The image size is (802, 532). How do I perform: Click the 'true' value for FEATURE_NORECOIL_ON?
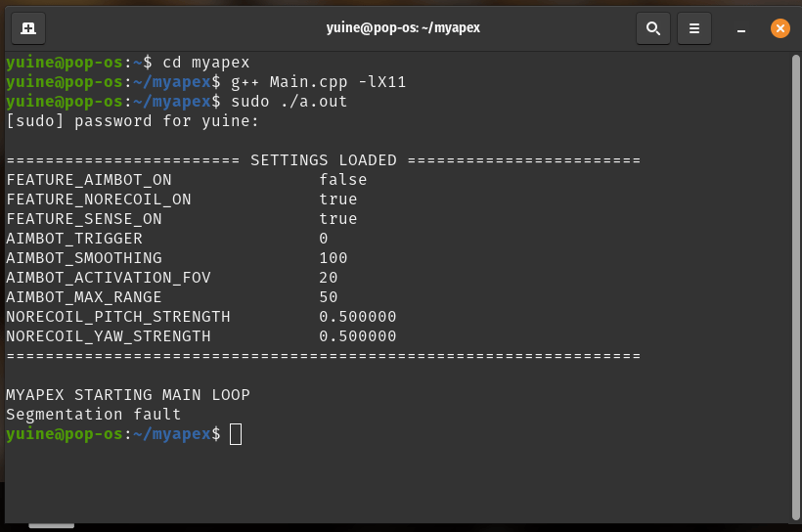point(338,199)
